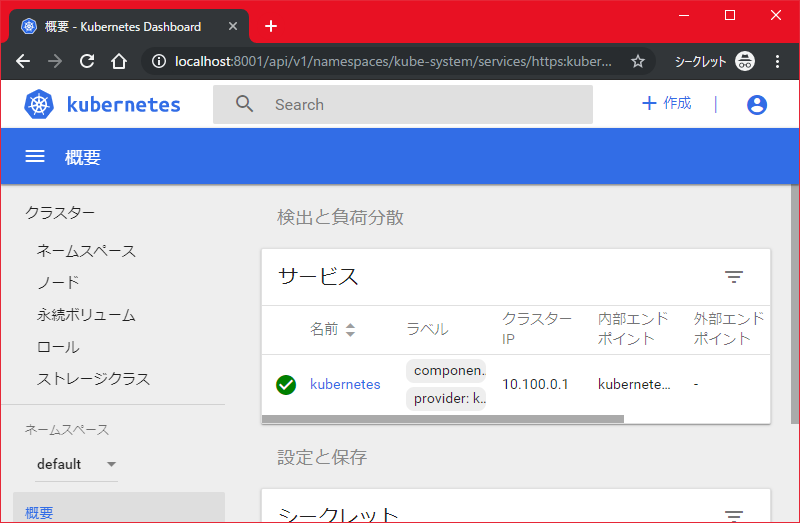This screenshot has width=800, height=523.
Task: Open the filter icon in サービス card
Action: pyautogui.click(x=734, y=277)
